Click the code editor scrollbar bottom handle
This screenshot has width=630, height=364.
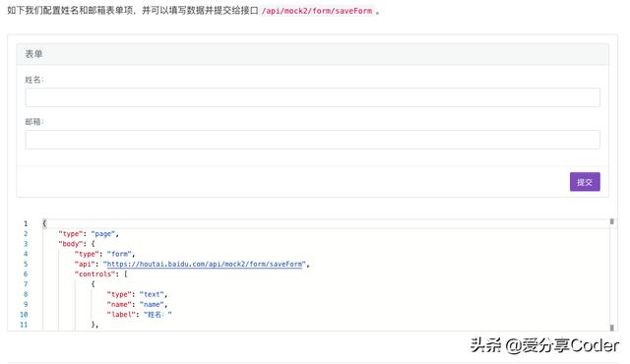coord(612,328)
